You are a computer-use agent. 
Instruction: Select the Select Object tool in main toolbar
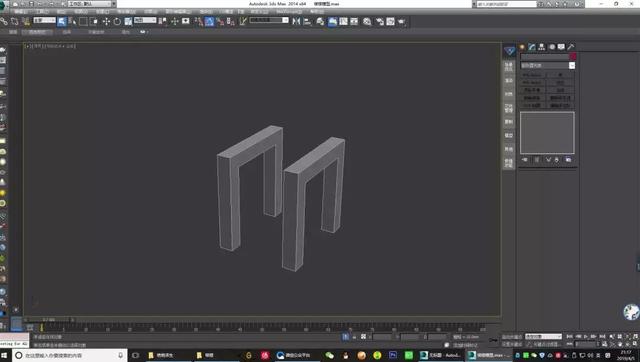[x=62, y=21]
